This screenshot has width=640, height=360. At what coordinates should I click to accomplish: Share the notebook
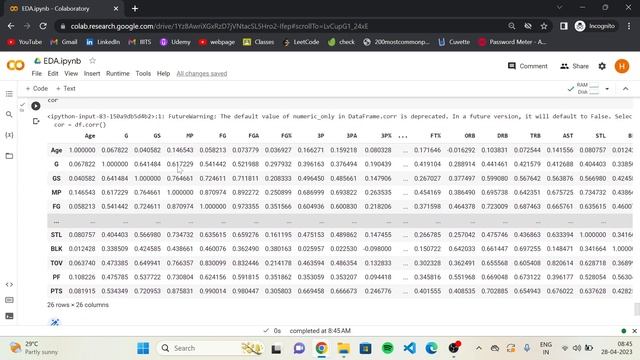574,66
